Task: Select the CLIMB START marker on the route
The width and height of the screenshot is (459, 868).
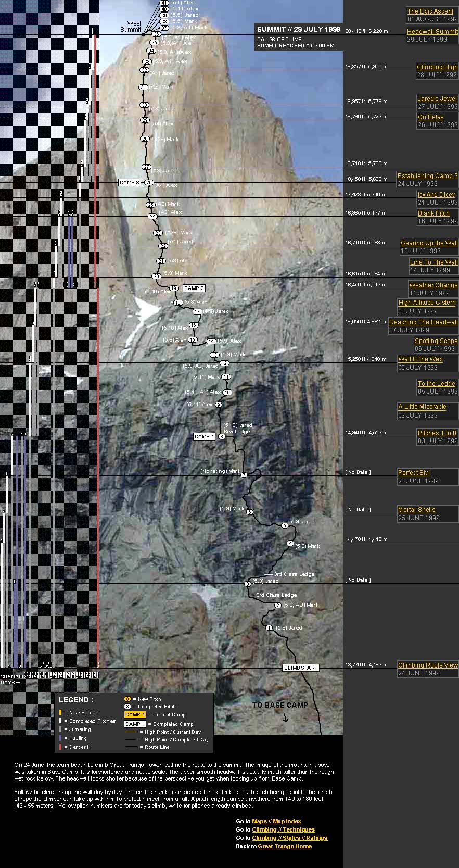Action: (x=301, y=668)
